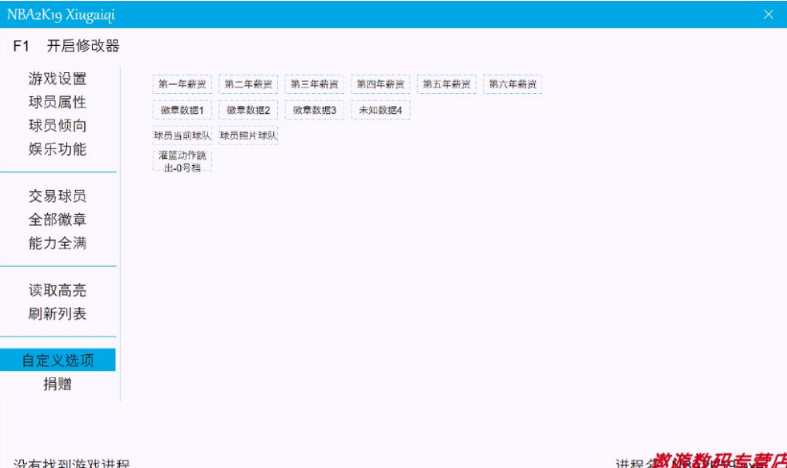Viewport: 787px width, 468px height.
Task: Select the 第二年薪资 option
Action: pos(248,84)
